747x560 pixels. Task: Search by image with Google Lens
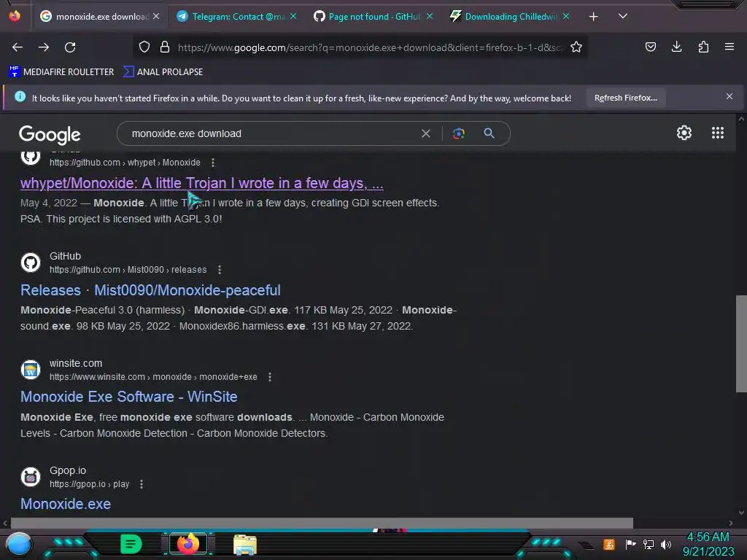(458, 134)
